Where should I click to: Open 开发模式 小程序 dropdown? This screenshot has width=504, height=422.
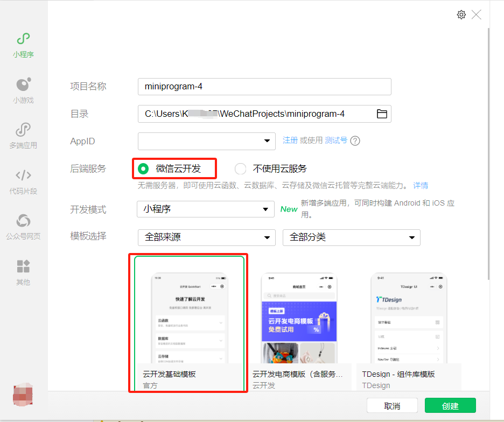[x=206, y=209]
